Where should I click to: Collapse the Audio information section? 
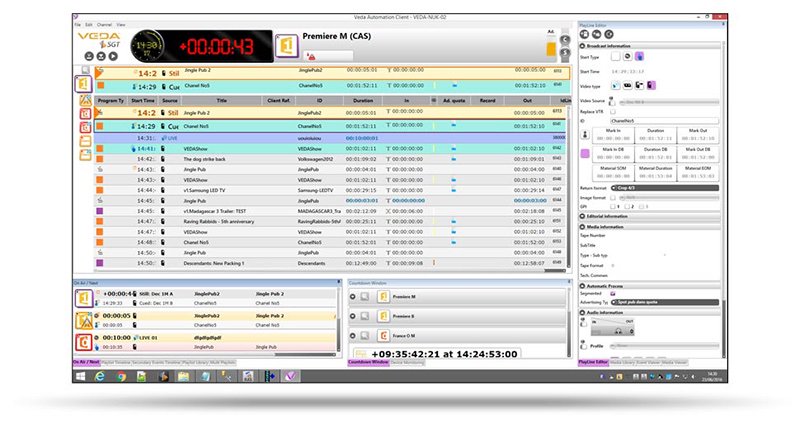click(582, 312)
